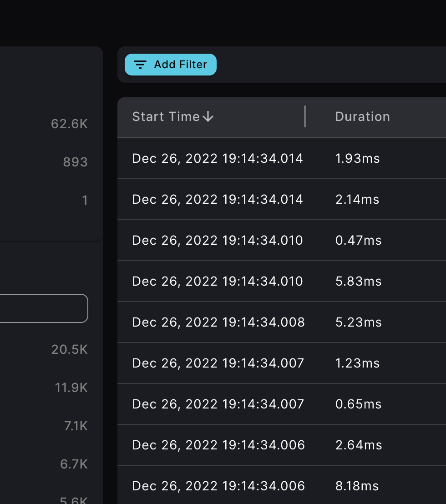The width and height of the screenshot is (446, 504).
Task: Click the 6.7K count value
Action: [x=73, y=464]
